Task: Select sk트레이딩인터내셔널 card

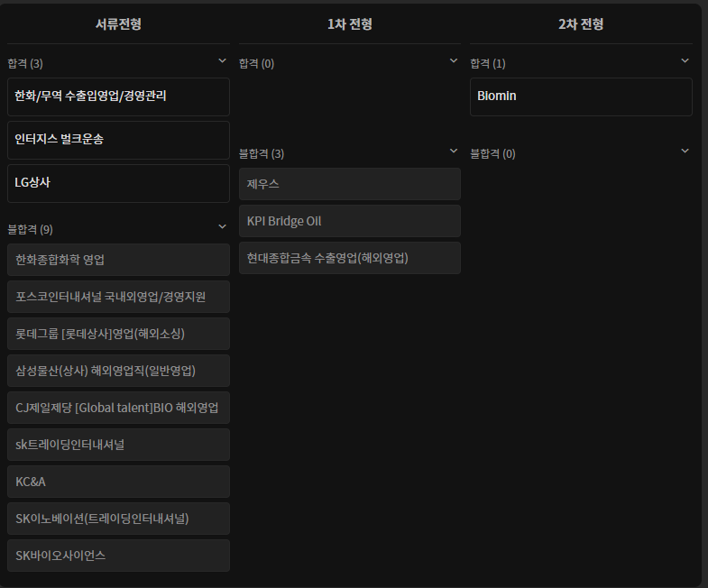Action: point(118,445)
